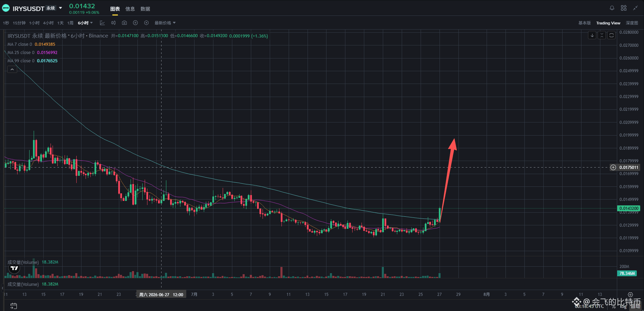Switch to the 图表 tab
This screenshot has height=311, width=644.
115,9
